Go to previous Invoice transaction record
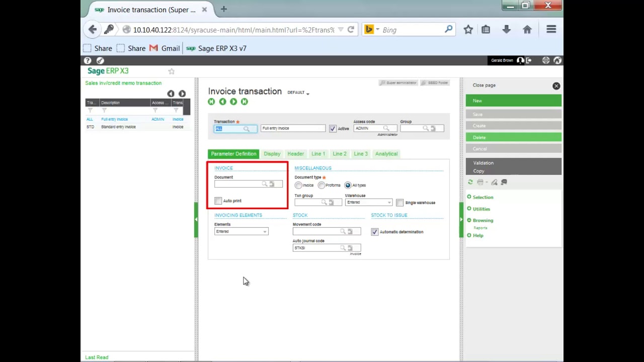The width and height of the screenshot is (644, 362). 222,102
